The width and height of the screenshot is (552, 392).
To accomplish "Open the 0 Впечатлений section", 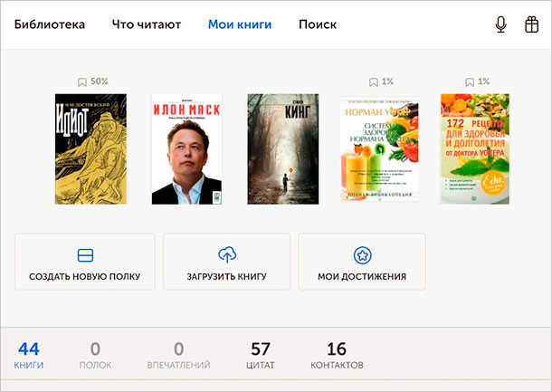I will [178, 355].
